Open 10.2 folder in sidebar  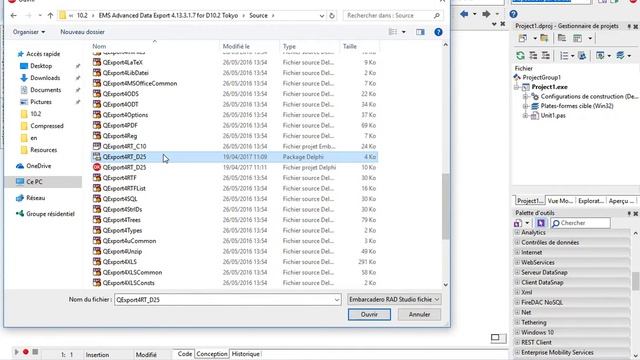(36, 114)
